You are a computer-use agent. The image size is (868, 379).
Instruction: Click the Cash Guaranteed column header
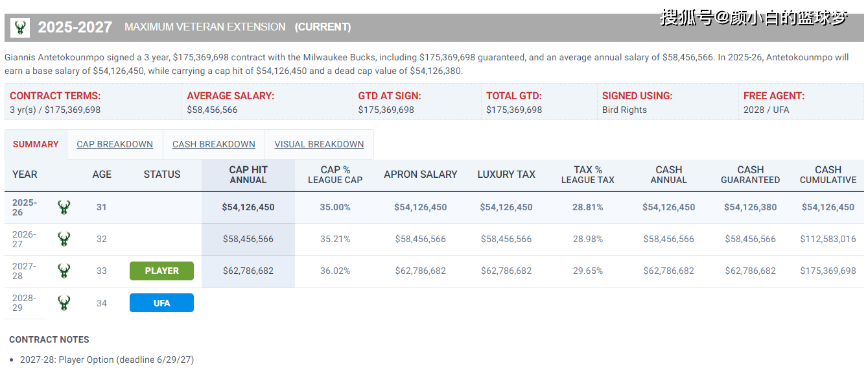point(751,175)
